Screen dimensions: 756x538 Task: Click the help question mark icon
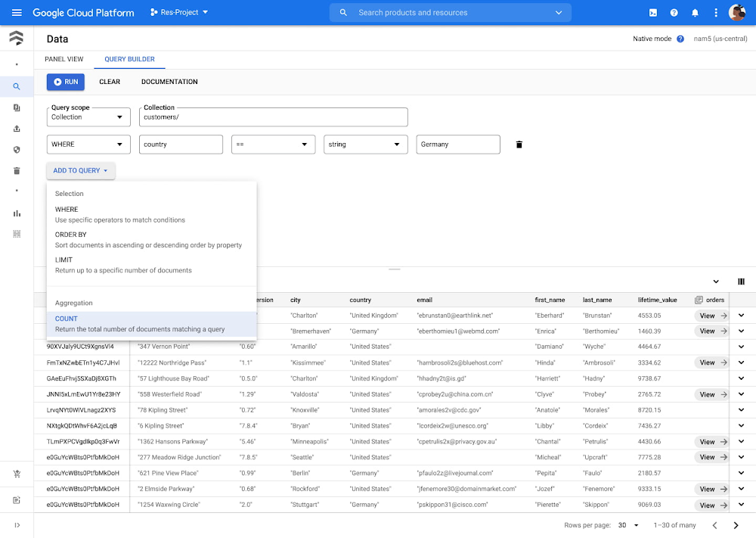coord(674,13)
